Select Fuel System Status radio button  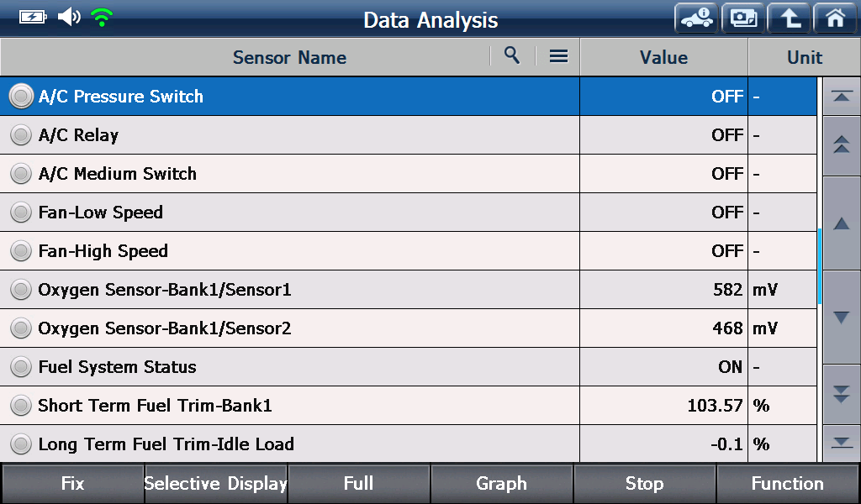click(x=21, y=367)
